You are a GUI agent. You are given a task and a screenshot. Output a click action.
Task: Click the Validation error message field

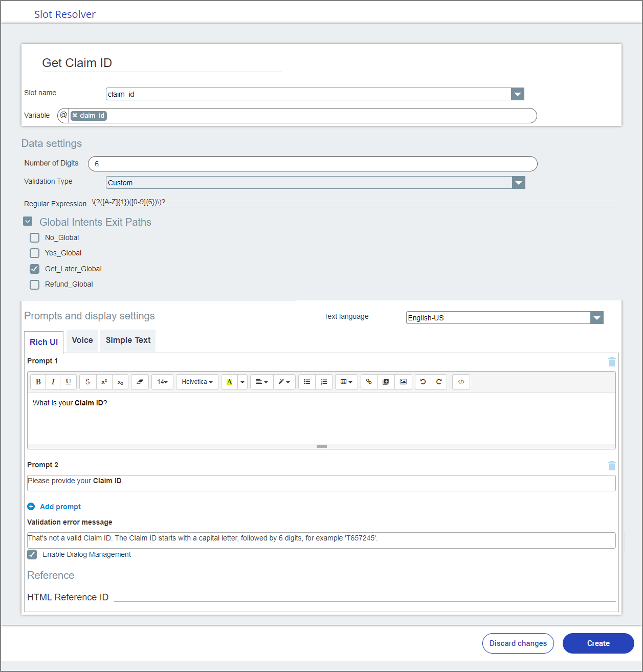point(321,540)
